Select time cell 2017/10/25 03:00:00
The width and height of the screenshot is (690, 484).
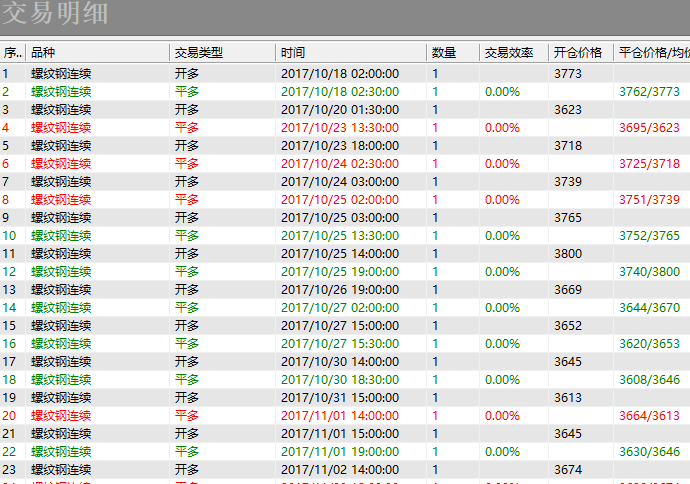[x=340, y=218]
